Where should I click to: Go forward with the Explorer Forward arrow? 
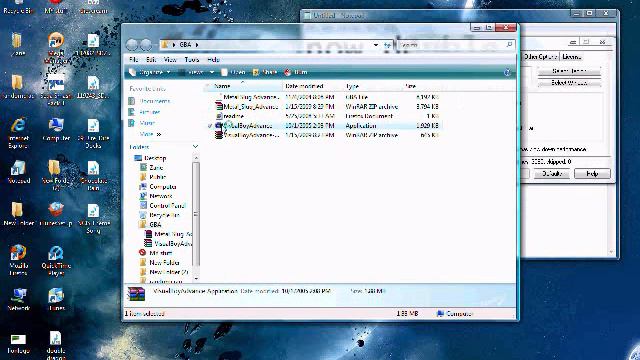point(146,44)
